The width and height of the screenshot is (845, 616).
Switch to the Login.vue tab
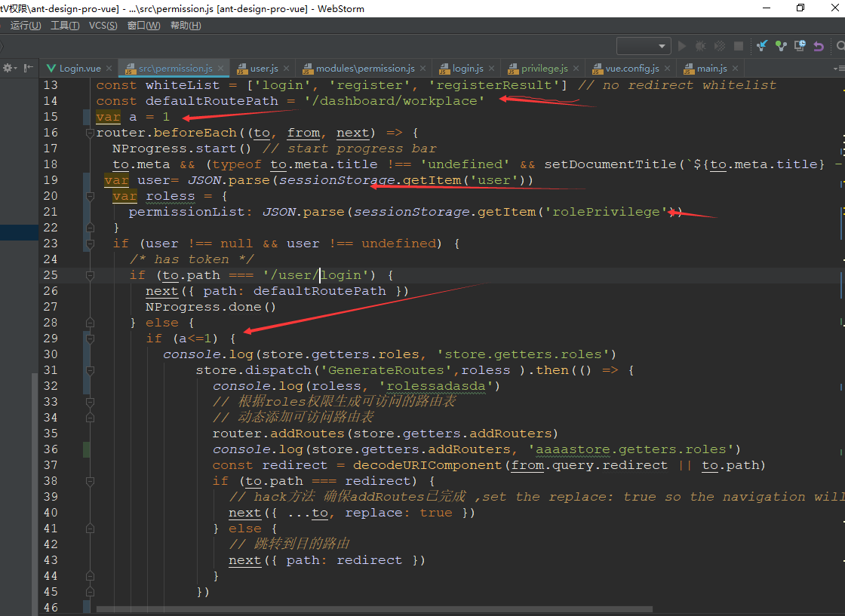tap(79, 69)
